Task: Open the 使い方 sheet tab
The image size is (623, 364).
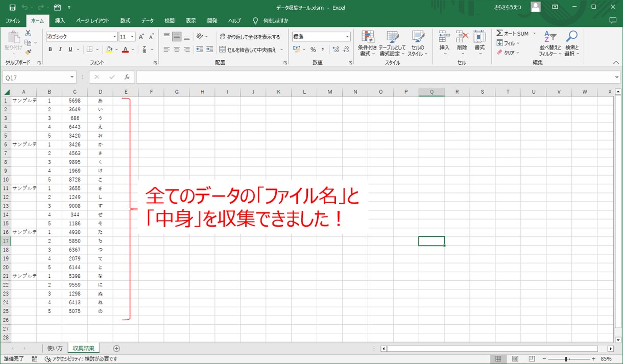Action: coord(55,348)
